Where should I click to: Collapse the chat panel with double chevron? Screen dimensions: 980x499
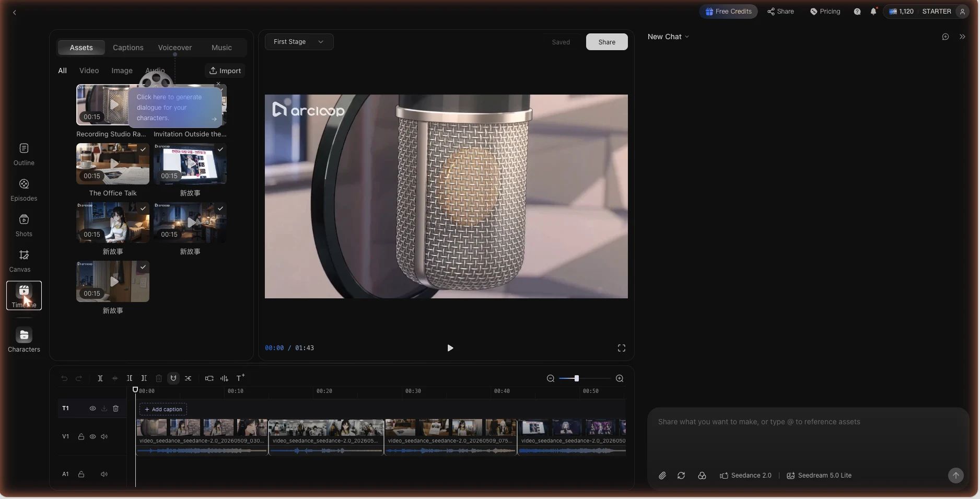pos(962,37)
